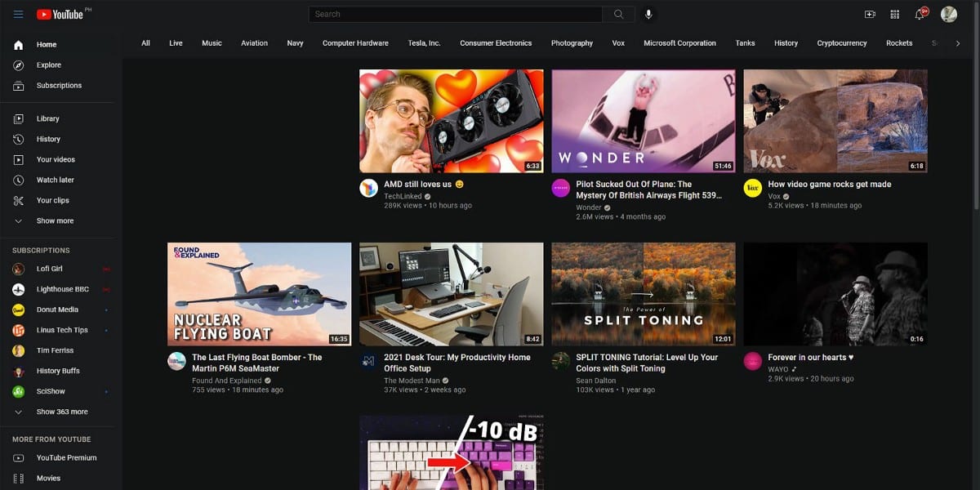Select the All filter chip
Image resolution: width=980 pixels, height=490 pixels.
click(145, 43)
